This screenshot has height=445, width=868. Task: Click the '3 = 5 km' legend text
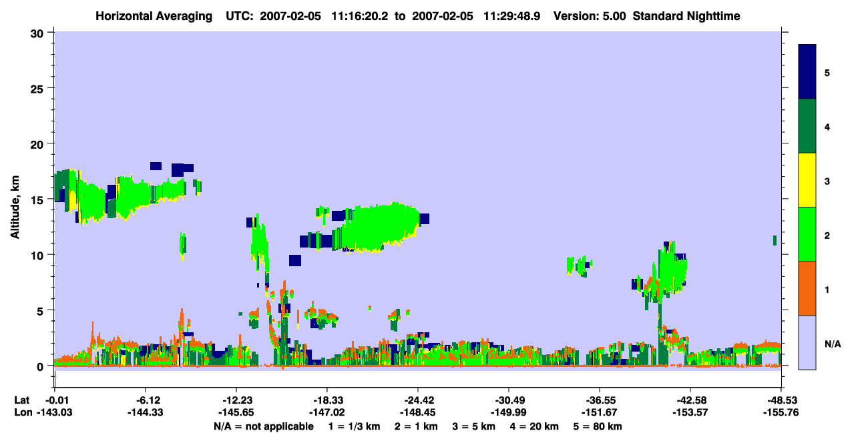475,426
